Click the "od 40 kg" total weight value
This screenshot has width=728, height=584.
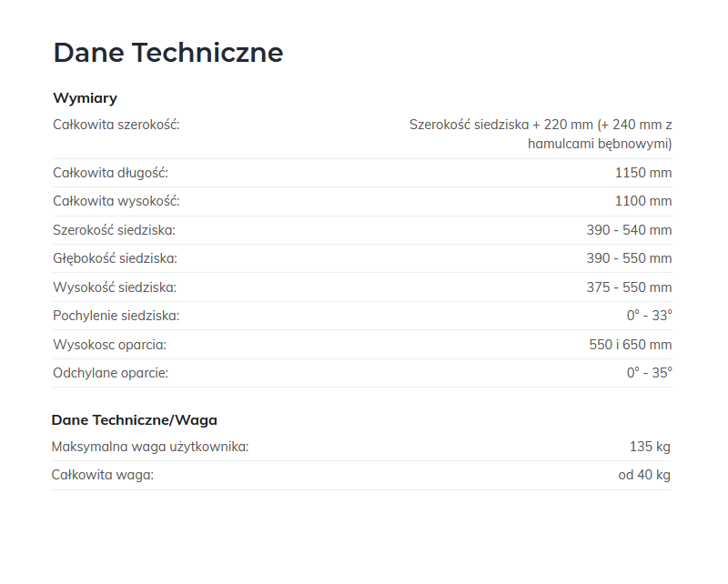coord(644,475)
